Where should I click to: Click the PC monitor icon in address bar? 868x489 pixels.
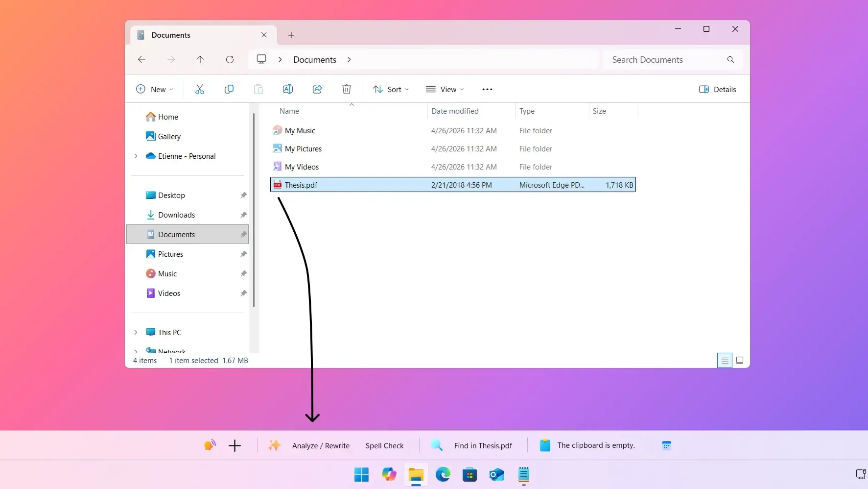pos(261,59)
